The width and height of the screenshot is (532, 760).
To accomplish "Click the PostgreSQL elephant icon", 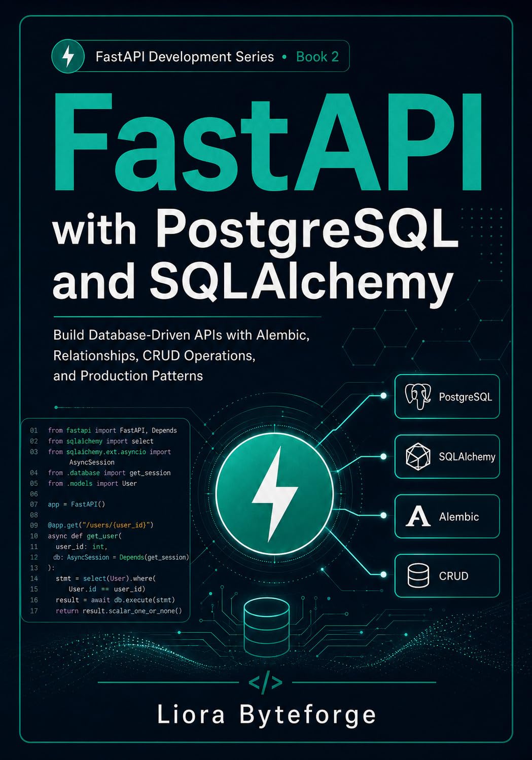I will (x=418, y=396).
